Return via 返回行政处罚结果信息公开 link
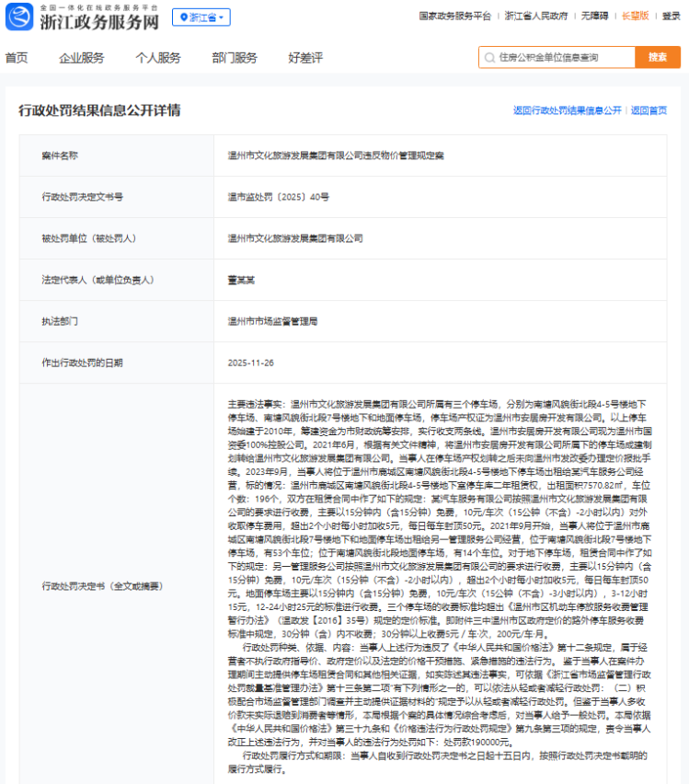Image resolution: width=689 pixels, height=784 pixels. click(567, 110)
